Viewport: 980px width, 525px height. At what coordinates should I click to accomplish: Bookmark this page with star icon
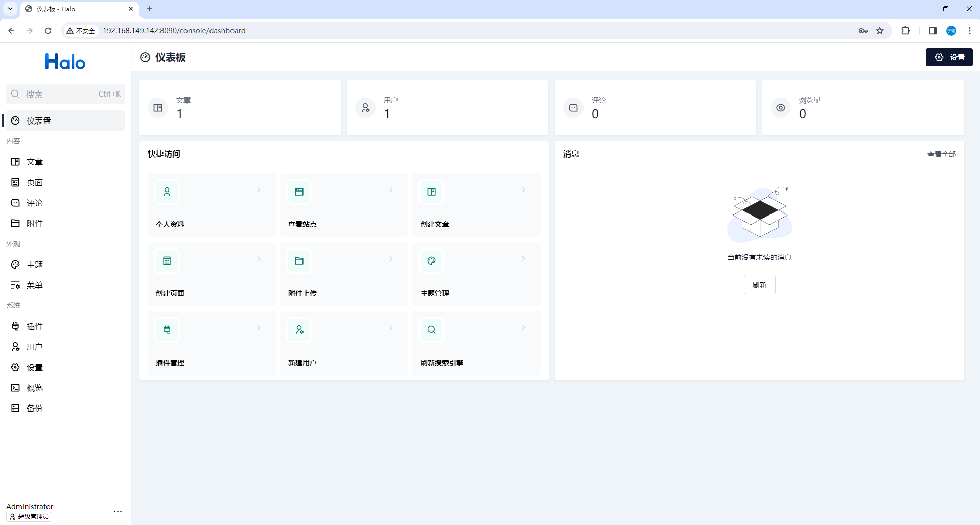[880, 31]
